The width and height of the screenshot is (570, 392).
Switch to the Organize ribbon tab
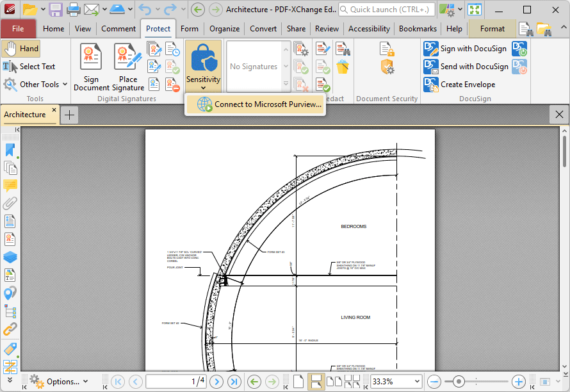tap(224, 29)
